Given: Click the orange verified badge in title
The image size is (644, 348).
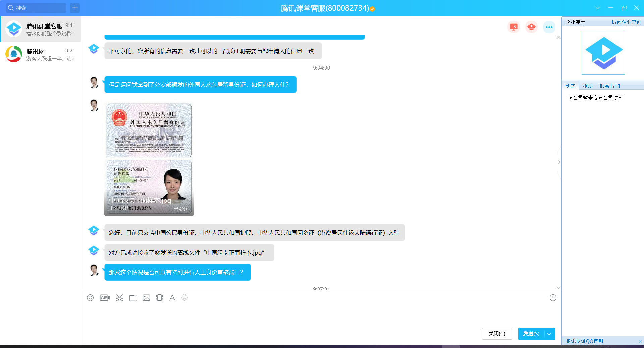Looking at the screenshot, I should tap(372, 9).
